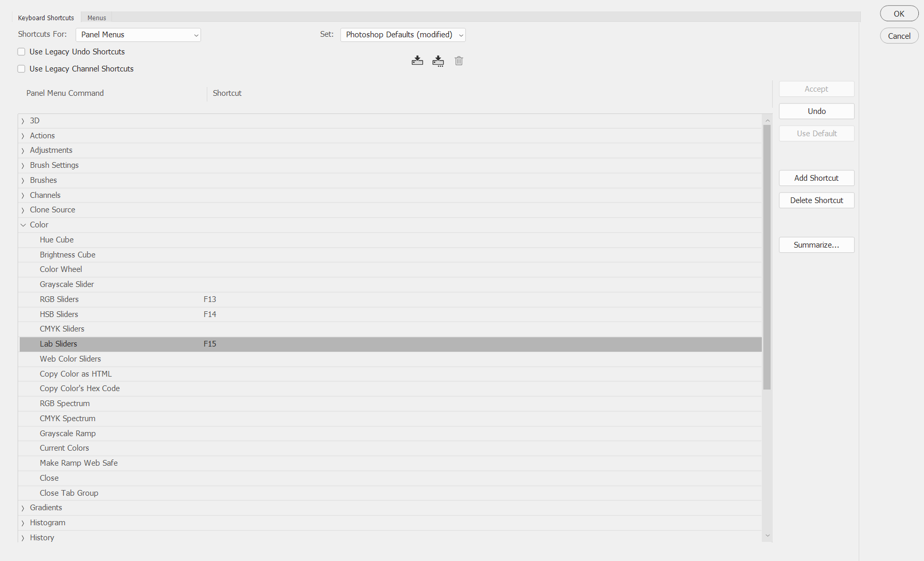Click the F13 shortcut field
Image resolution: width=924 pixels, height=561 pixels.
point(210,299)
